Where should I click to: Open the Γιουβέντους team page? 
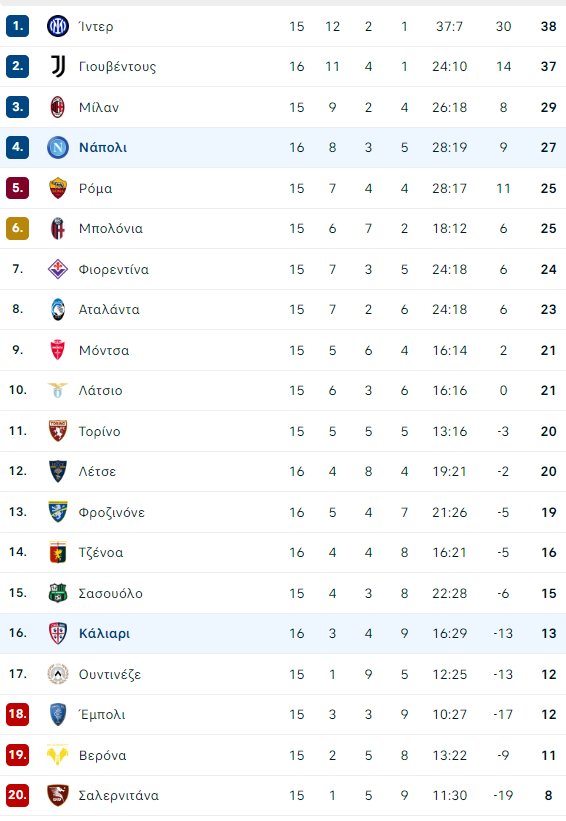tap(117, 67)
